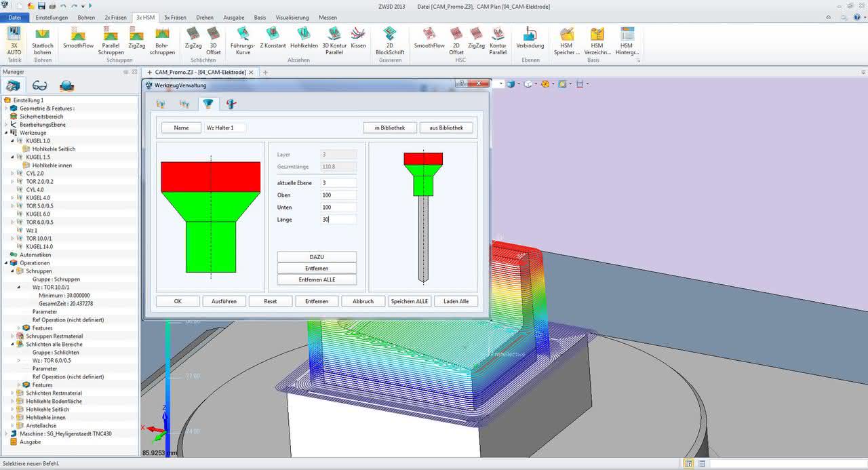
Task: Click Speichern ALLE button
Action: pos(410,301)
